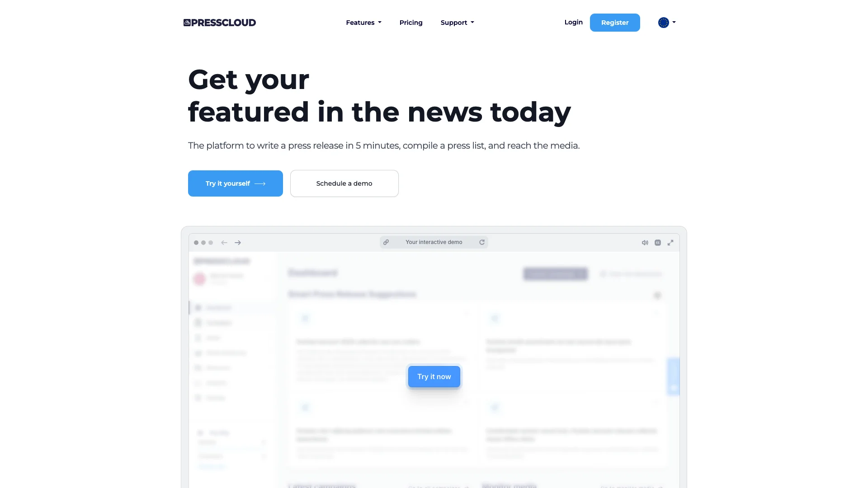The width and height of the screenshot is (868, 488).
Task: Select the Login menu item
Action: point(574,22)
